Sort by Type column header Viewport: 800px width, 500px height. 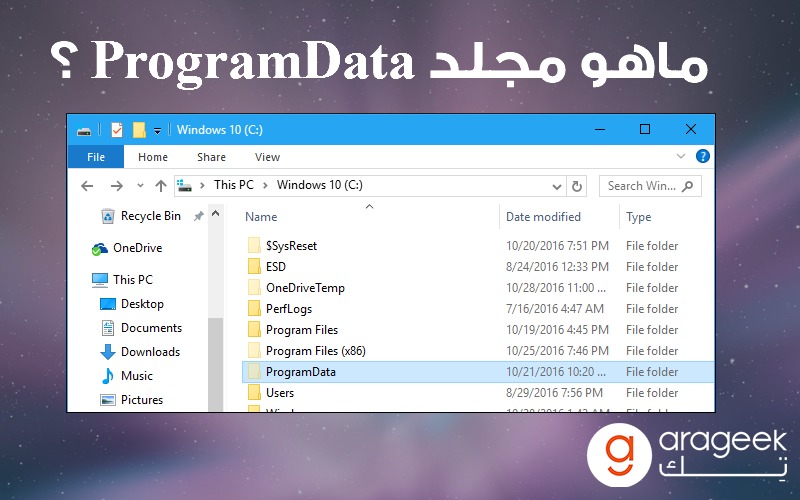639,217
